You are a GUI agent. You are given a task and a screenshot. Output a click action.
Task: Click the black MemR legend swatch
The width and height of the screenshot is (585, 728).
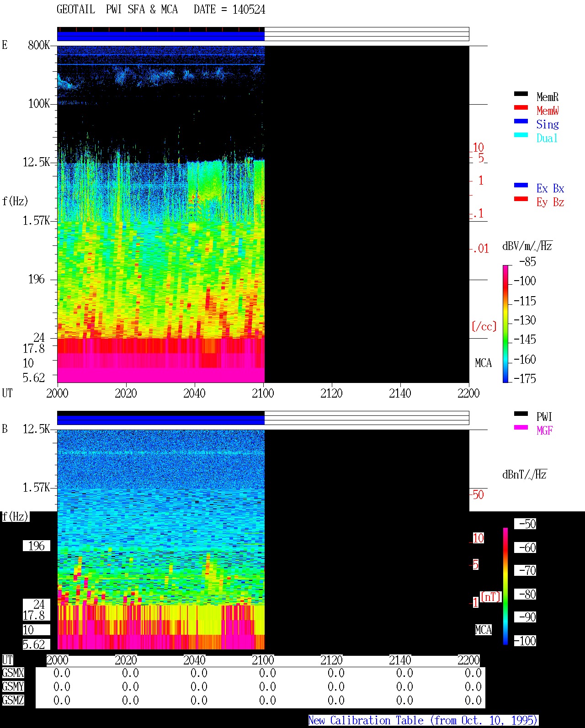[x=521, y=94]
